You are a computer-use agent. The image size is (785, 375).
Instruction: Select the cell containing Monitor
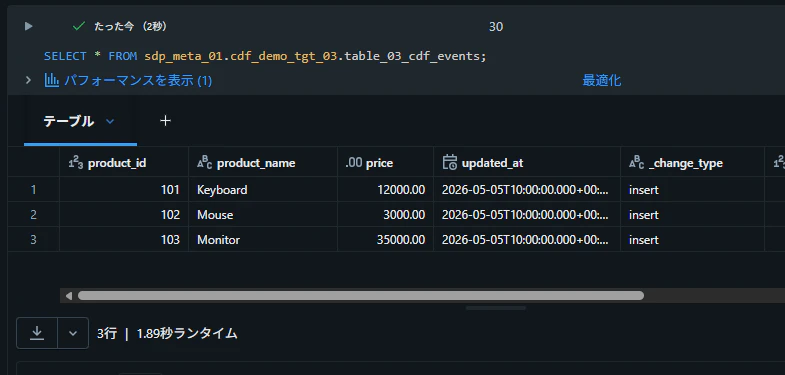263,239
